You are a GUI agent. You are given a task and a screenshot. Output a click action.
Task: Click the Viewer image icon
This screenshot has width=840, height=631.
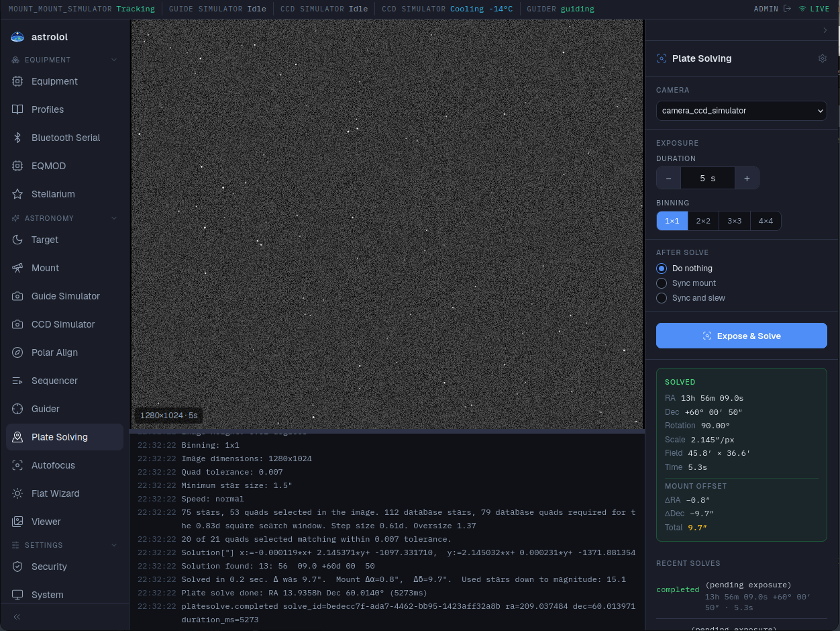coord(17,522)
